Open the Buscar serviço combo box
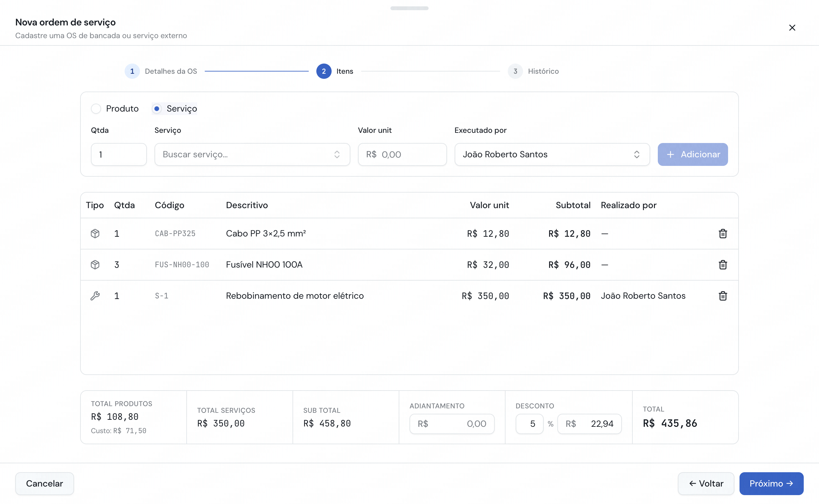The height and width of the screenshot is (504, 819). coord(252,154)
